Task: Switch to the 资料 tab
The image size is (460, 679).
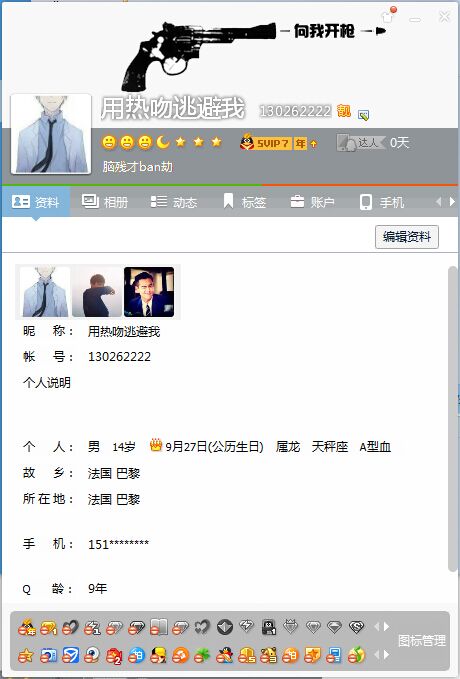Action: 36,202
